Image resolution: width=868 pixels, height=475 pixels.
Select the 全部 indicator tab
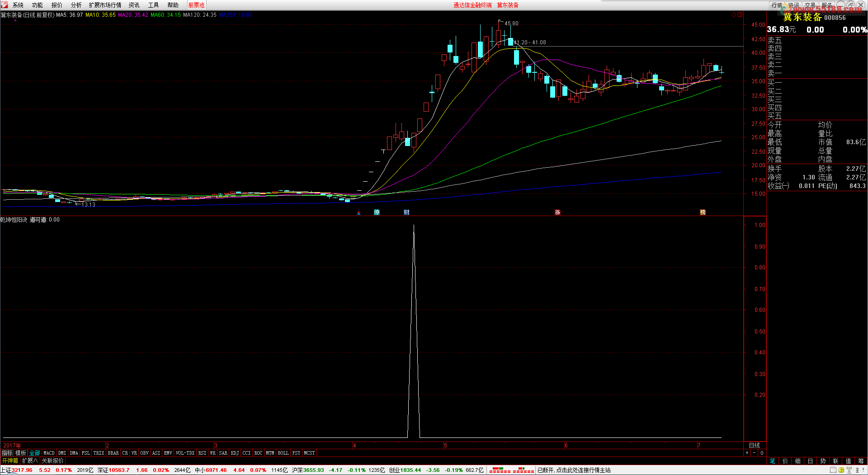[x=34, y=453]
